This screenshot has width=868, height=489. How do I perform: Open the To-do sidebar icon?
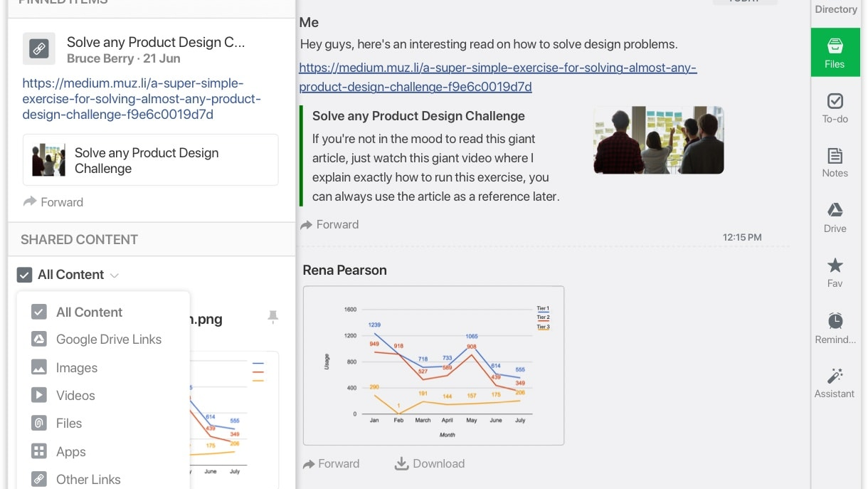point(835,107)
